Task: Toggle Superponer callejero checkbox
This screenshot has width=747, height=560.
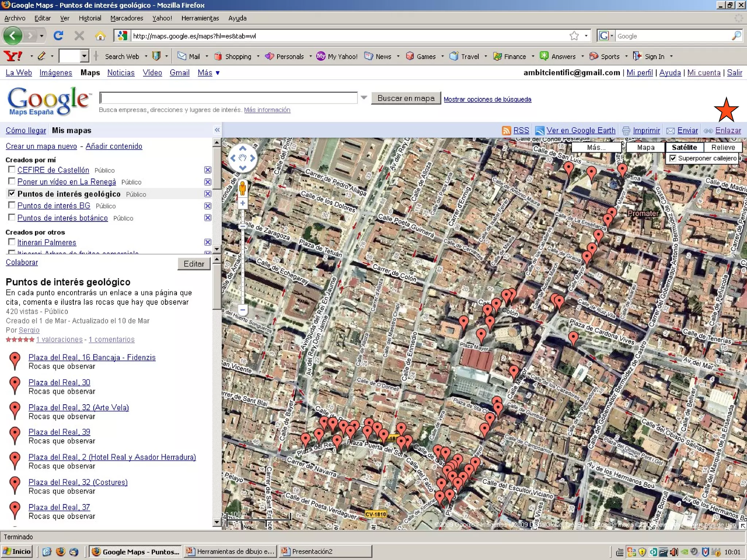Action: (x=673, y=158)
